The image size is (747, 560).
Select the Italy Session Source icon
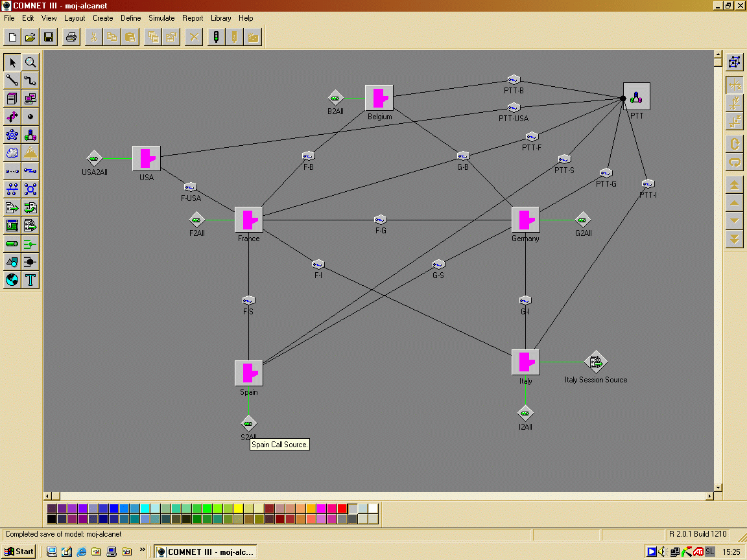[595, 362]
